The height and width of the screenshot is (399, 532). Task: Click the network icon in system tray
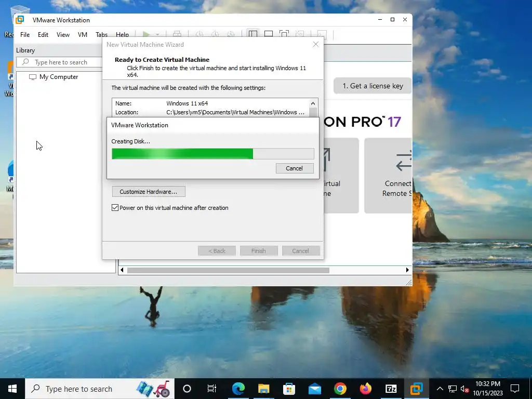point(453,389)
